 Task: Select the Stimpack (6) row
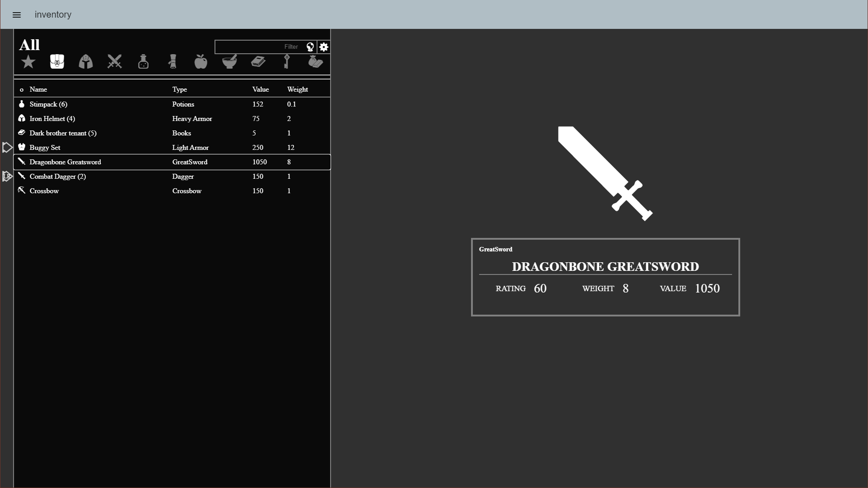click(x=172, y=104)
